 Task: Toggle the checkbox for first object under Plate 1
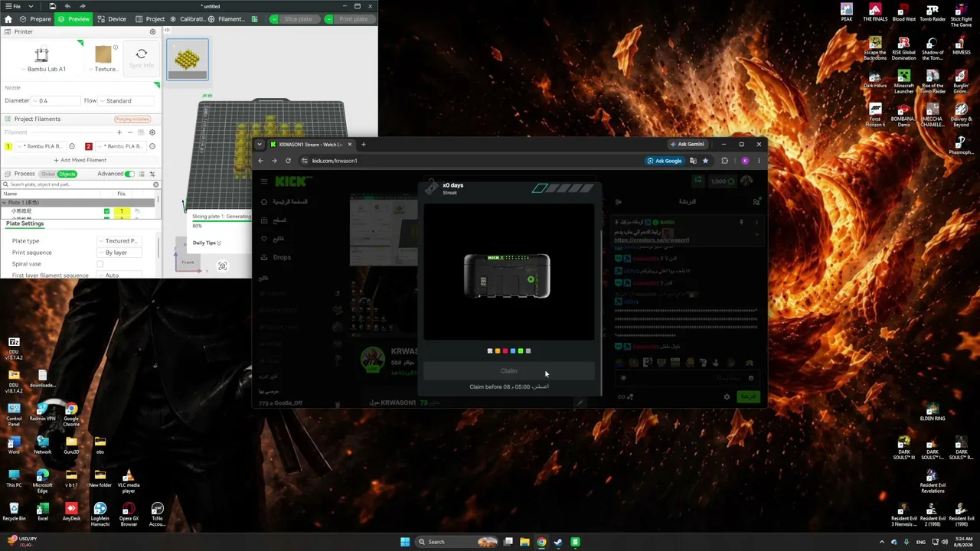(x=106, y=211)
